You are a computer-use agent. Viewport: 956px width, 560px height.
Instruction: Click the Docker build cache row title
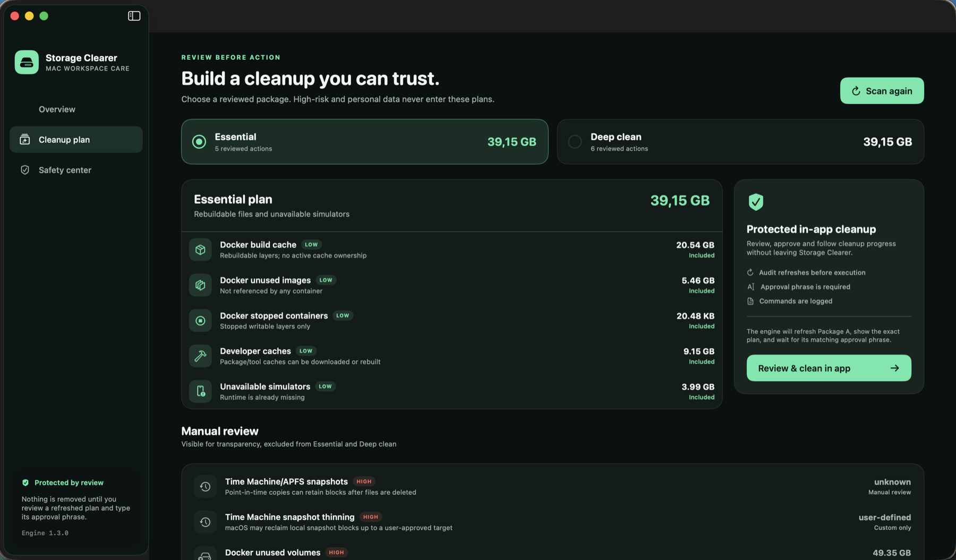[258, 245]
